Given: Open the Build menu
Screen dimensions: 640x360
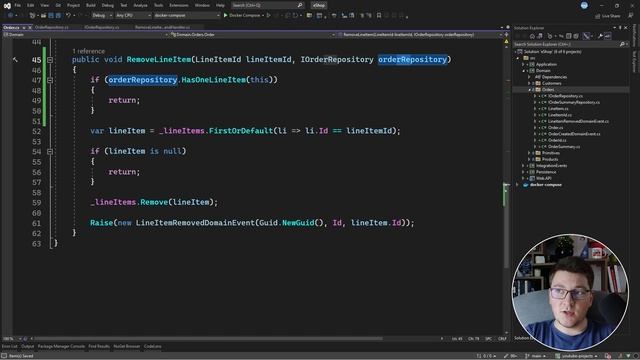Looking at the screenshot, I should click(x=91, y=5).
